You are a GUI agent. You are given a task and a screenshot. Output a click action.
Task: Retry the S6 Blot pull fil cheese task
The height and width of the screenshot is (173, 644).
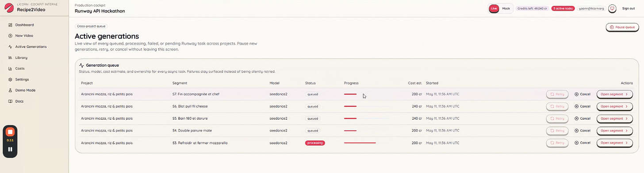557,106
